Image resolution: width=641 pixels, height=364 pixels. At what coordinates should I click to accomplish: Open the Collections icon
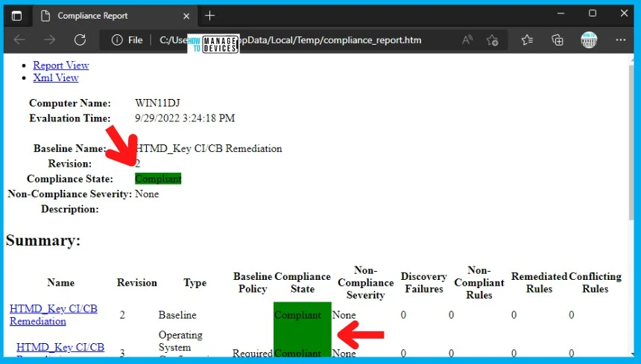pyautogui.click(x=557, y=40)
